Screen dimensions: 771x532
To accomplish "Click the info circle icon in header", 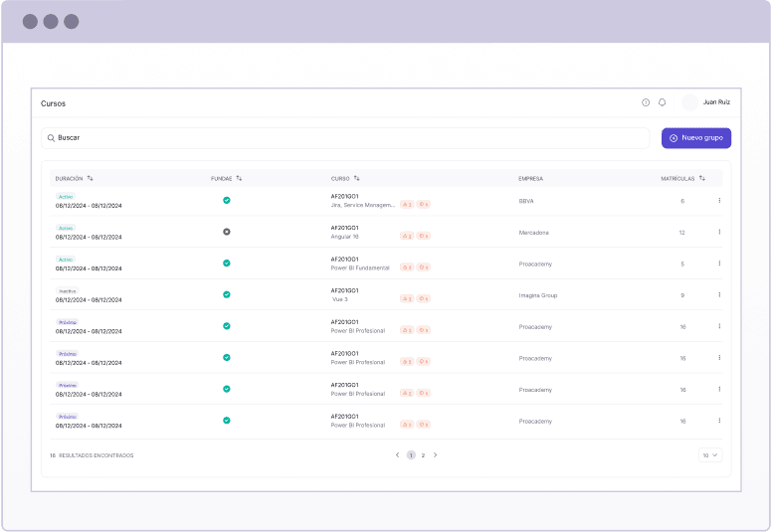I will tap(646, 102).
